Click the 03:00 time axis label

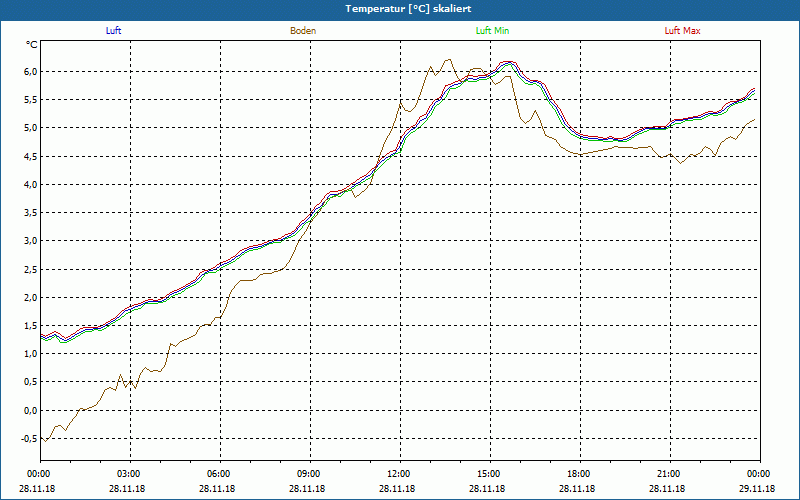[131, 474]
